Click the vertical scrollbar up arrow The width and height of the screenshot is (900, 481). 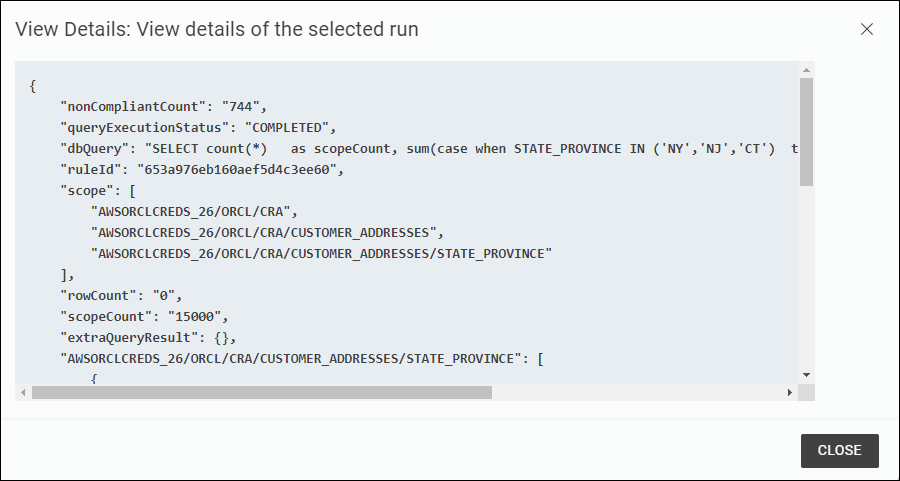[x=806, y=70]
